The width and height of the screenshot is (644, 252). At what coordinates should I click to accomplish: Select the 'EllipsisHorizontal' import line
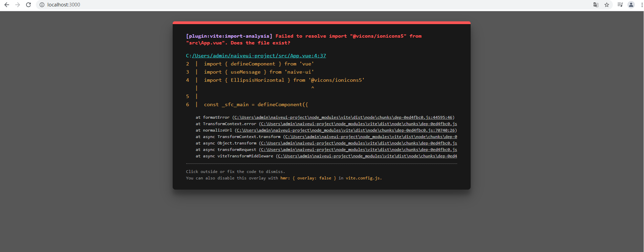pos(284,80)
